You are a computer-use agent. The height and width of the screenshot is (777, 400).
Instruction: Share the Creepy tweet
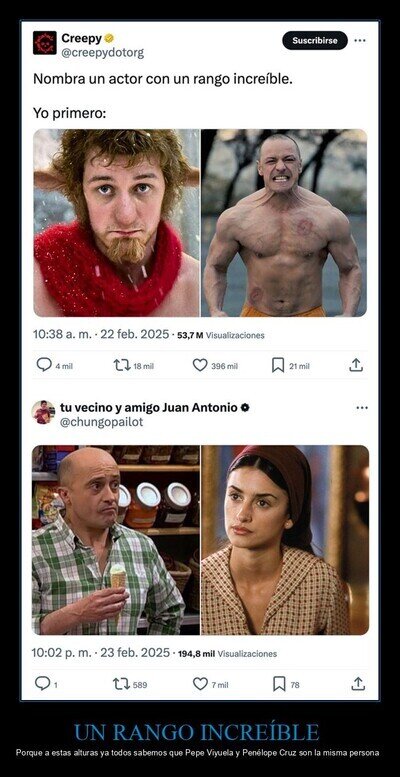point(356,365)
